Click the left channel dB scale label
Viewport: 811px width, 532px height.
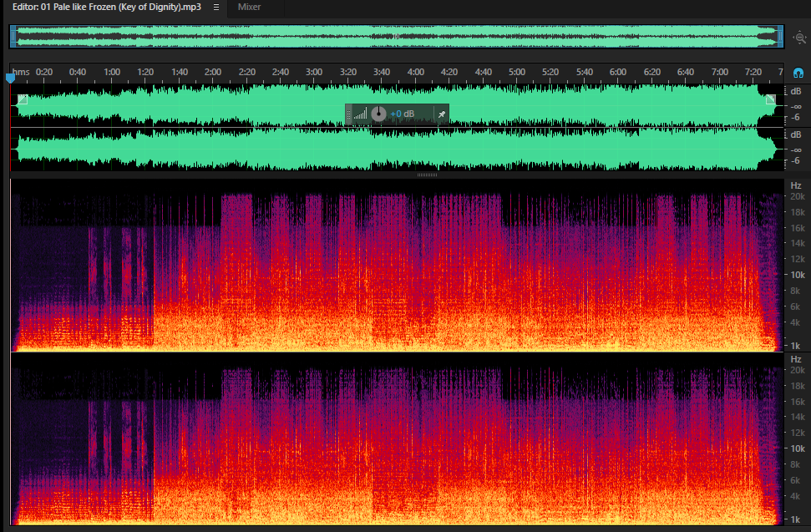tap(795, 91)
